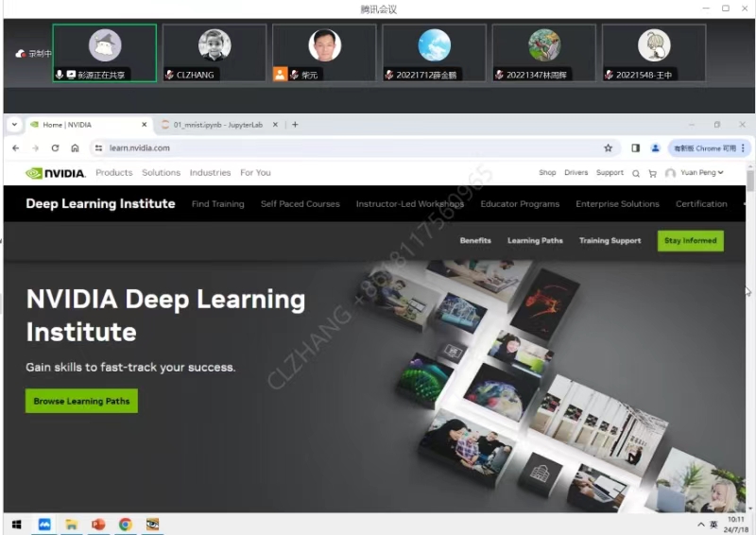Click the muted mic icon on CLZHANG tile

169,75
